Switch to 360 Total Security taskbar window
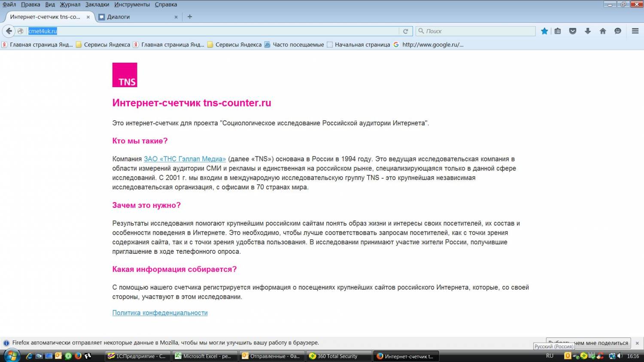 (x=338, y=356)
